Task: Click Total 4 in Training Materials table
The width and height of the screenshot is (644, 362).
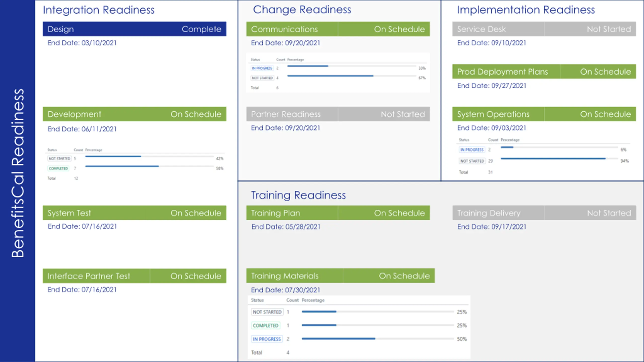Action: [270, 353]
